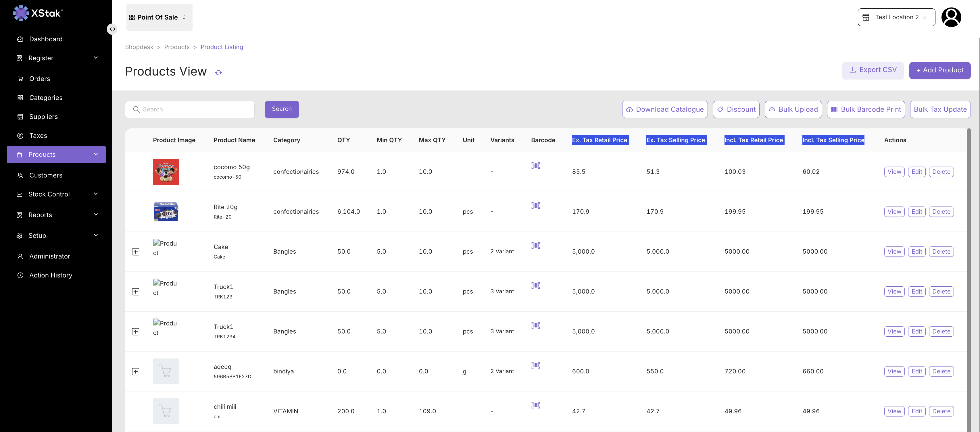Click the Products breadcrumb link
This screenshot has width=980, height=432.
pos(177,47)
